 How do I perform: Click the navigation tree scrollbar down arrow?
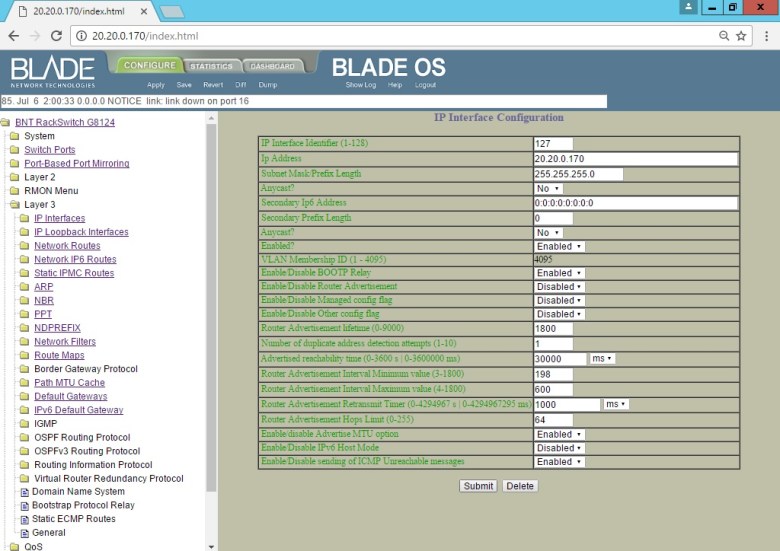(211, 546)
